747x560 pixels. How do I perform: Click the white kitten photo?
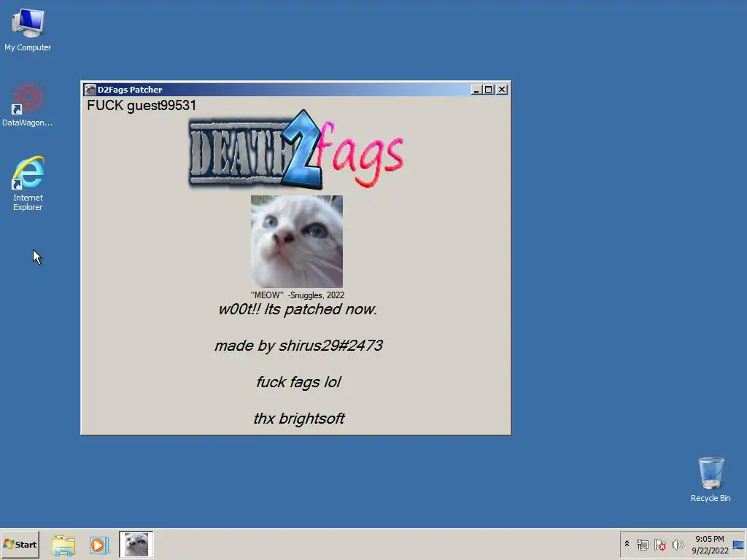297,241
